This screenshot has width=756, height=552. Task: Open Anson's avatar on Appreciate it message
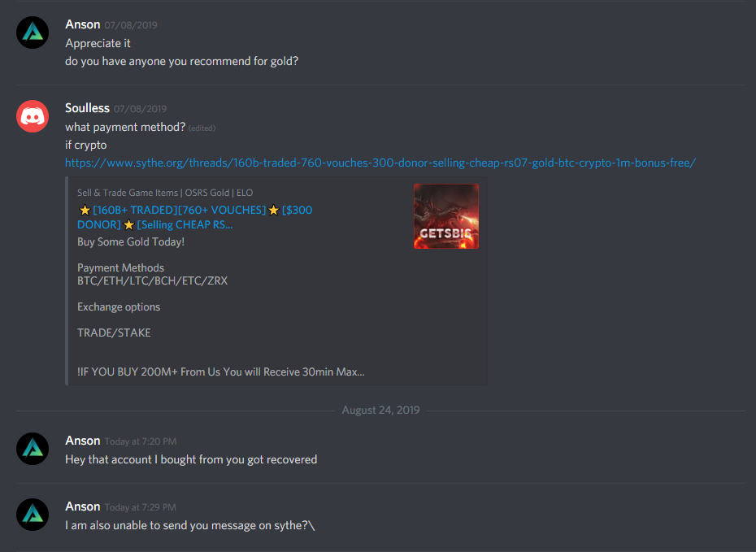[33, 33]
